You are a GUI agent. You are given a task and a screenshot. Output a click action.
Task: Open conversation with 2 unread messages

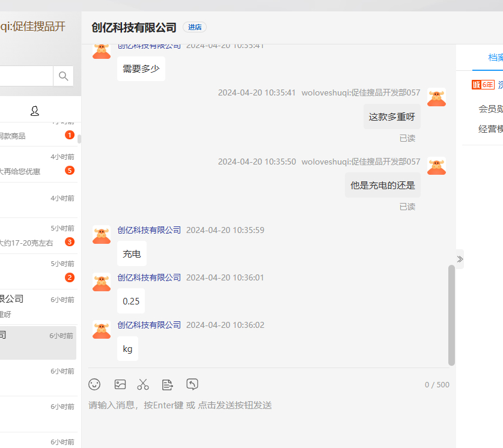coord(36,271)
